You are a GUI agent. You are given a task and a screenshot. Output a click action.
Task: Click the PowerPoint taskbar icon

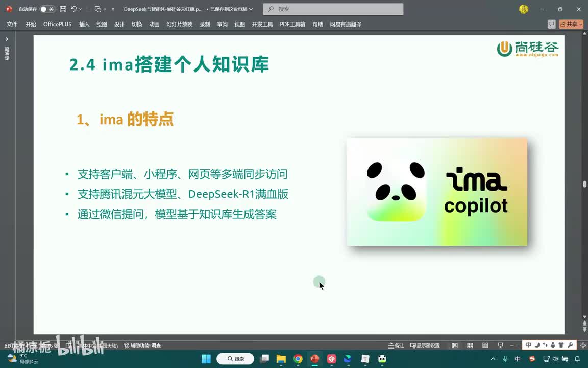pos(314,359)
